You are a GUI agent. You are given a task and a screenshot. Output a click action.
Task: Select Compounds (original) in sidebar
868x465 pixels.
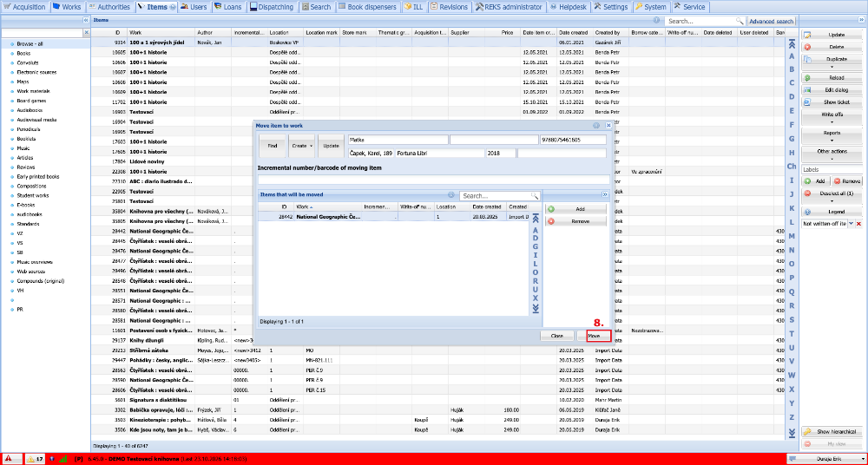click(41, 281)
